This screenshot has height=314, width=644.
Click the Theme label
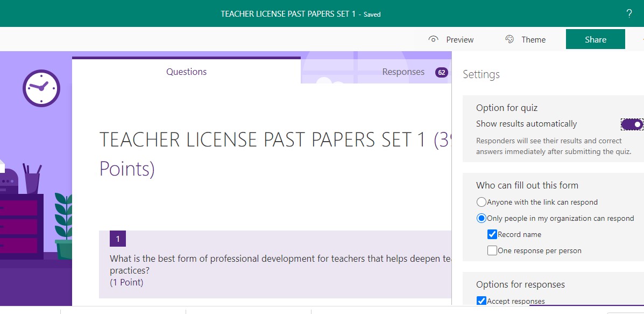[x=534, y=40]
